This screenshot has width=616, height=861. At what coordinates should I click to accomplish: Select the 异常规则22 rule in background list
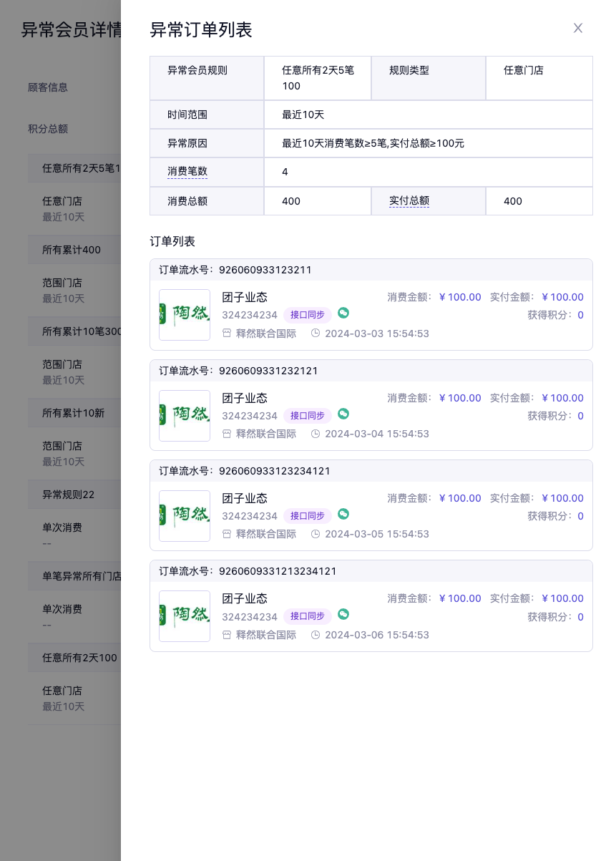69,495
